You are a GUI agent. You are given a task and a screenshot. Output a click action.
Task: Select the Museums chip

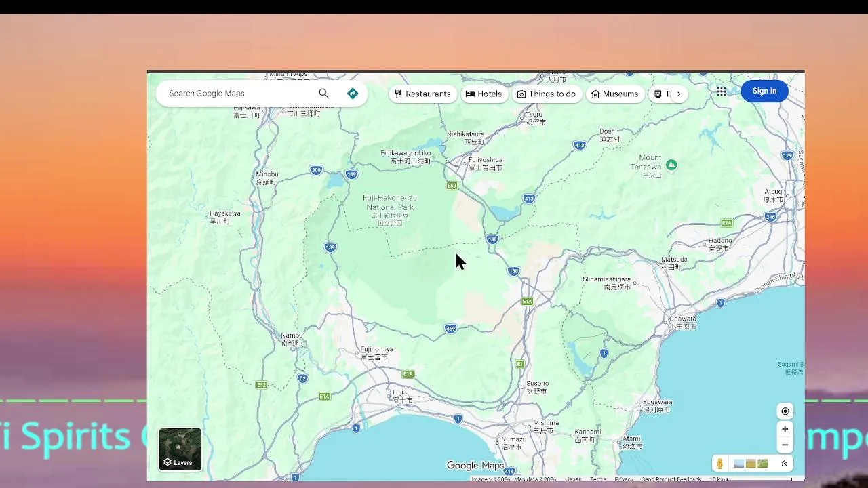pyautogui.click(x=615, y=94)
